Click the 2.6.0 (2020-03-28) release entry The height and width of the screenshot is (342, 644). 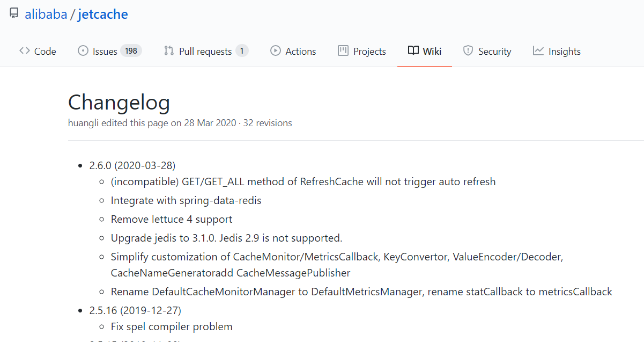pos(132,165)
